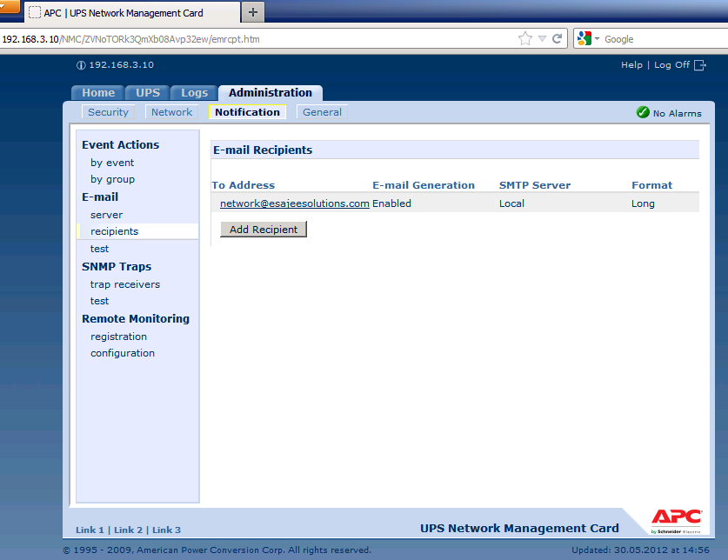Screen dimensions: 728x560
Task: Open the URL history dropdown arrow
Action: coord(542,39)
